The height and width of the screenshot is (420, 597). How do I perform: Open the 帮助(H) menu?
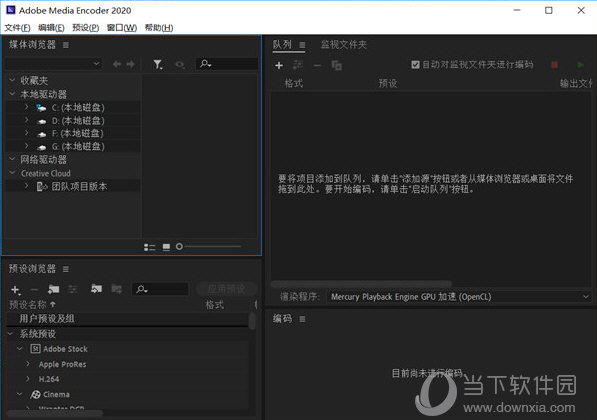(159, 28)
